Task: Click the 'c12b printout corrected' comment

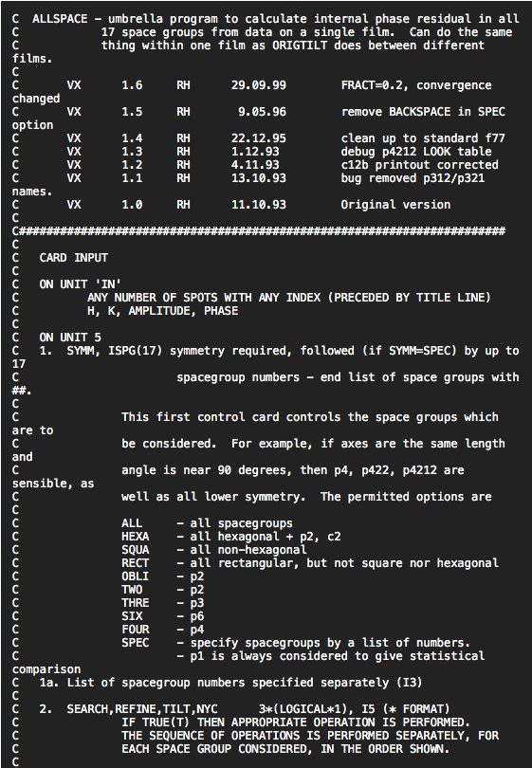Action: [419, 165]
